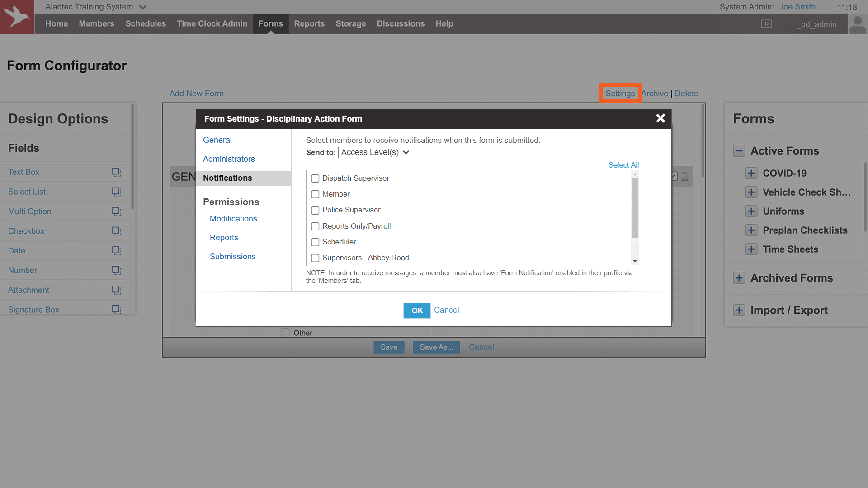Open the Administrators settings tab
868x488 pixels.
click(229, 159)
